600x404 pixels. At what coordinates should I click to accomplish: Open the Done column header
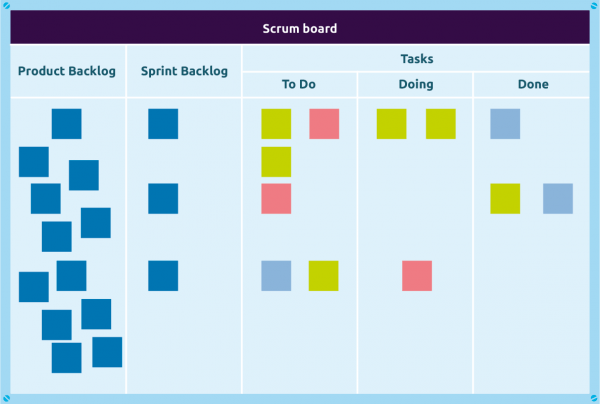(533, 85)
